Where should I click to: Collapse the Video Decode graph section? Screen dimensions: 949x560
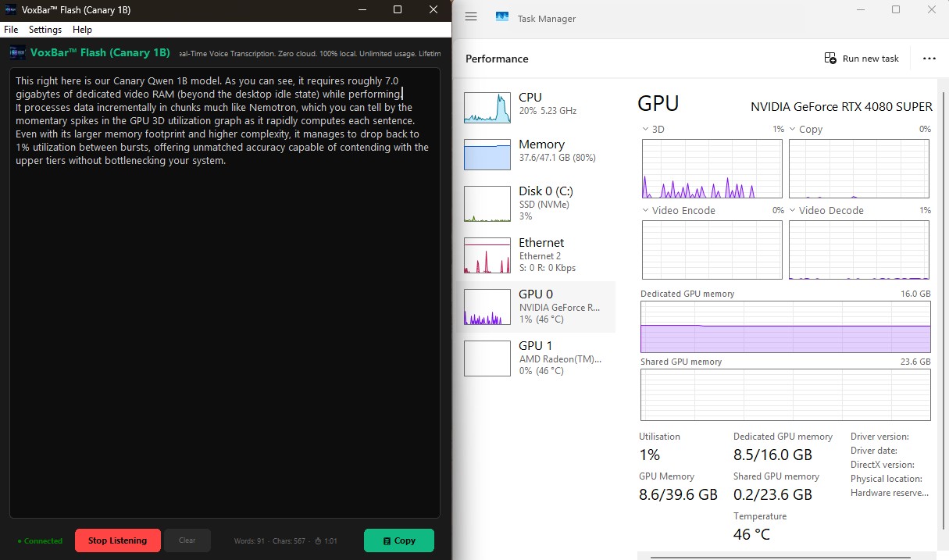[794, 210]
